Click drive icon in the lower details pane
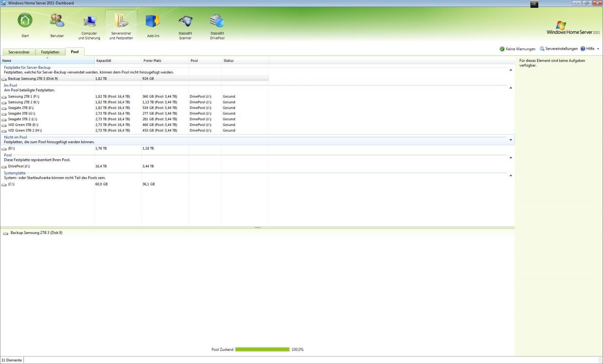Viewport: 603px width, 364px height. (6, 233)
